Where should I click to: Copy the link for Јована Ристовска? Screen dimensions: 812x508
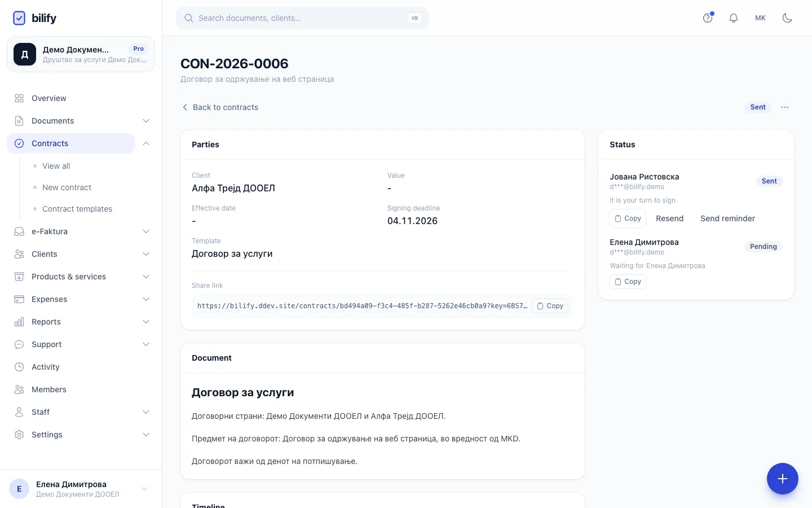click(628, 218)
